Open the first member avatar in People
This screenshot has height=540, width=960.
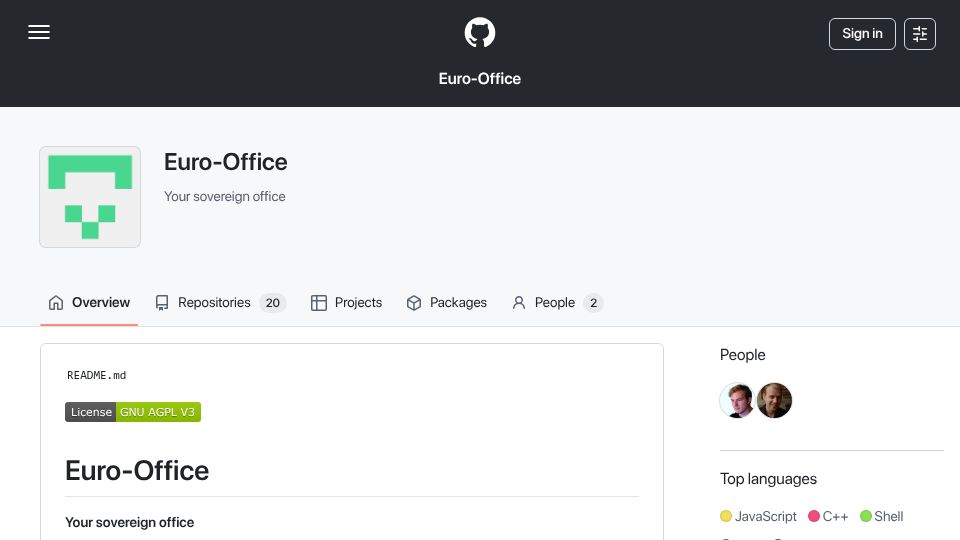click(x=737, y=400)
